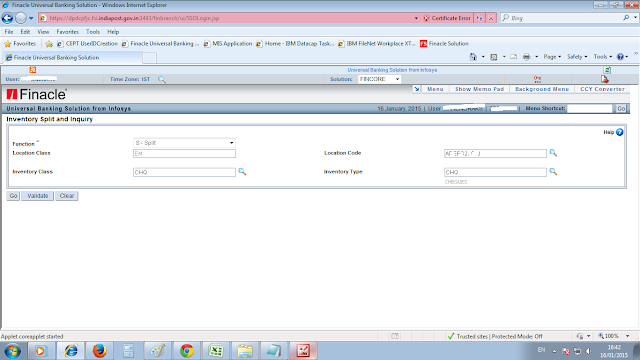640x360 pixels.
Task: Click into the Menu Shortcut input field
Action: pyautogui.click(x=590, y=109)
